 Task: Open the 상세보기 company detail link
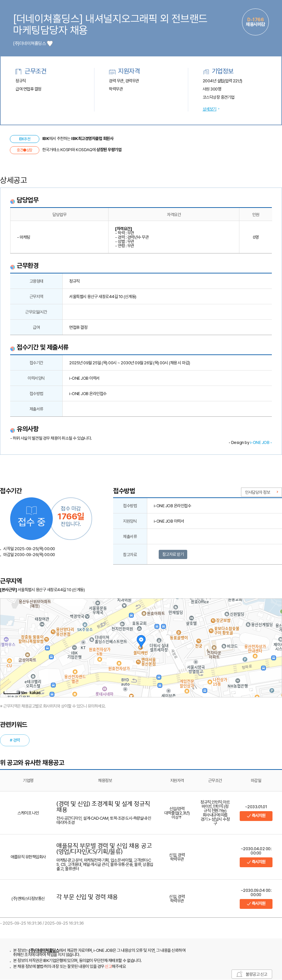(x=209, y=109)
